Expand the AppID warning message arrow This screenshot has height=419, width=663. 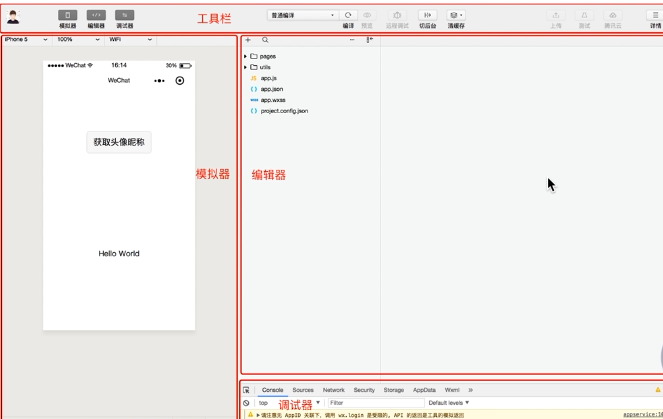click(258, 415)
